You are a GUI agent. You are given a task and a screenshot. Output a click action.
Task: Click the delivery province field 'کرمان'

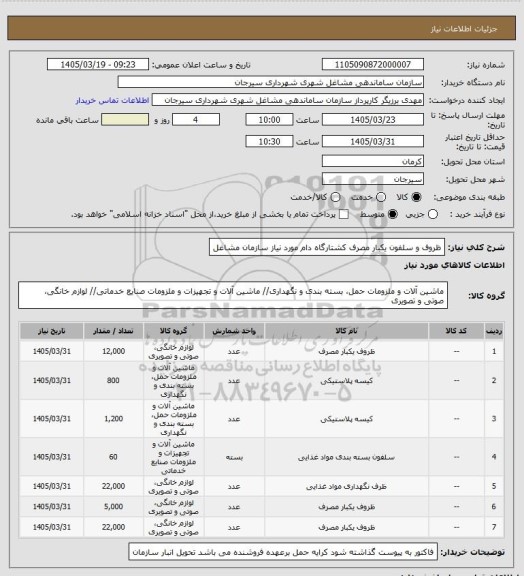coord(373,161)
